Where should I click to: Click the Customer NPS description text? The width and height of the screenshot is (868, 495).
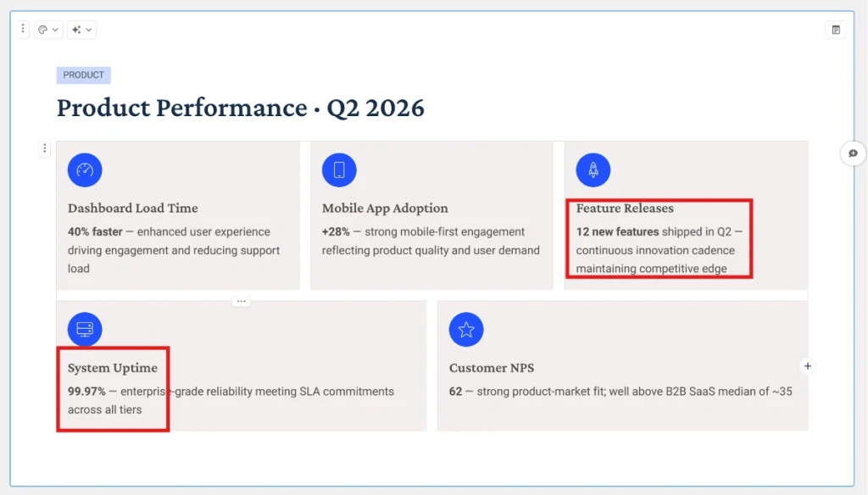620,392
